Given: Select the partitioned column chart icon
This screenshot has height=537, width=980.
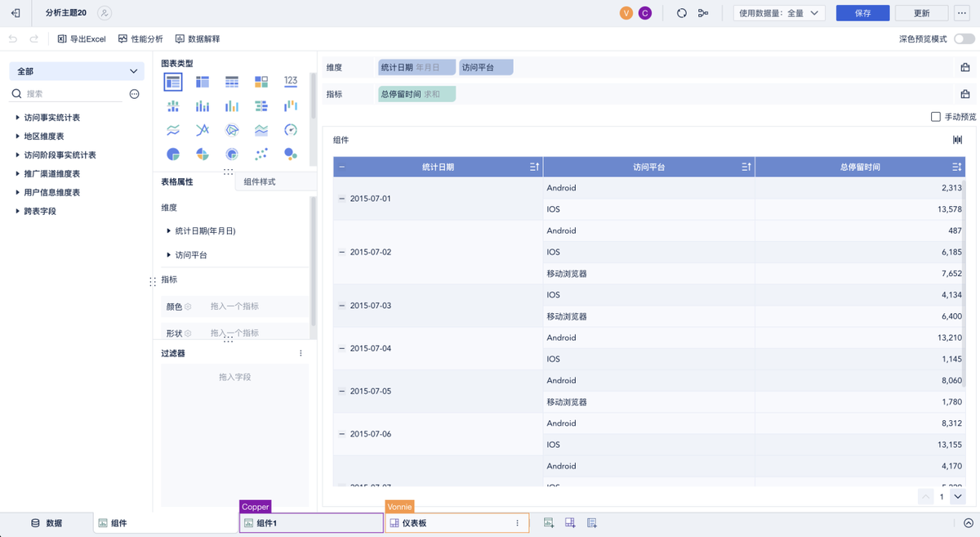Looking at the screenshot, I should 173,106.
